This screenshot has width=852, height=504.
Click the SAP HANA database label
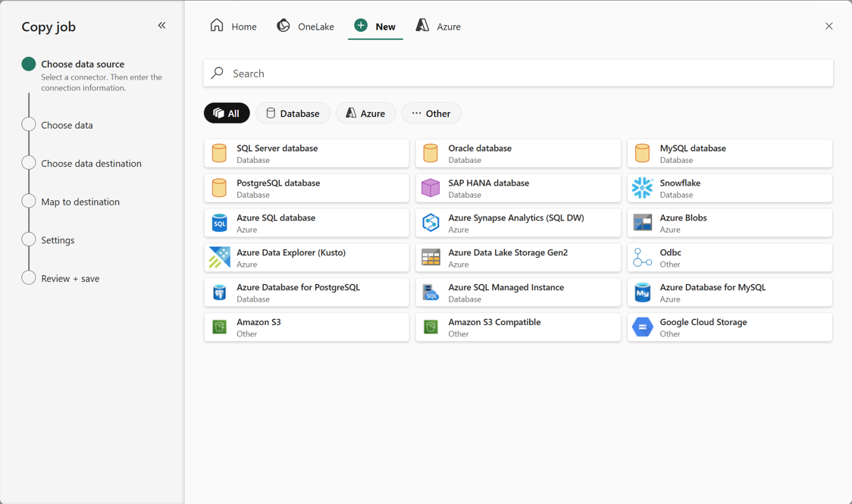point(488,183)
